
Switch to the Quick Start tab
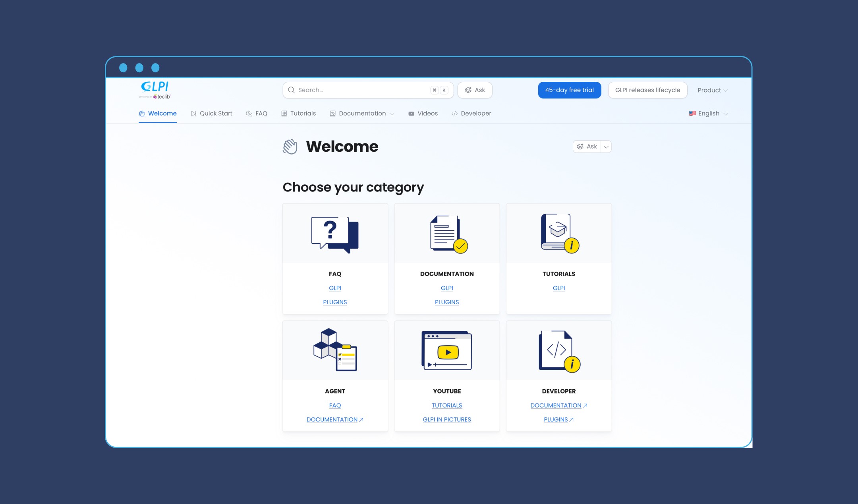[x=211, y=114]
